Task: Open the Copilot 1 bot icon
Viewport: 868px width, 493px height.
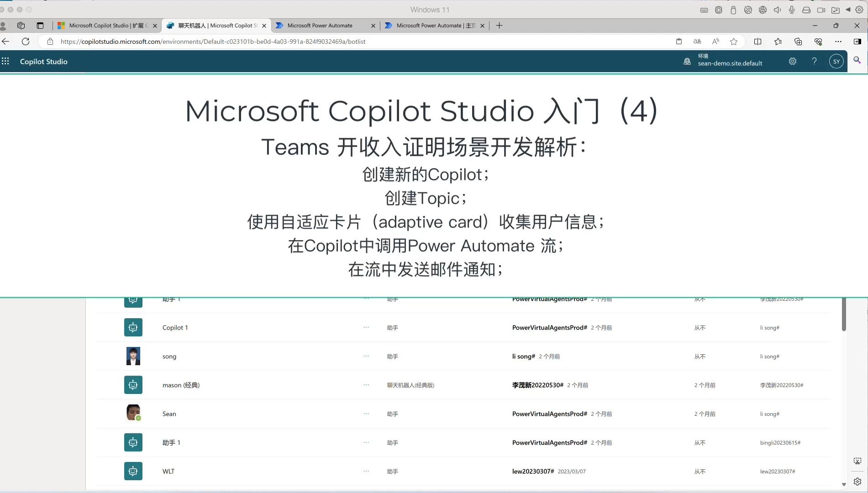Action: point(133,327)
